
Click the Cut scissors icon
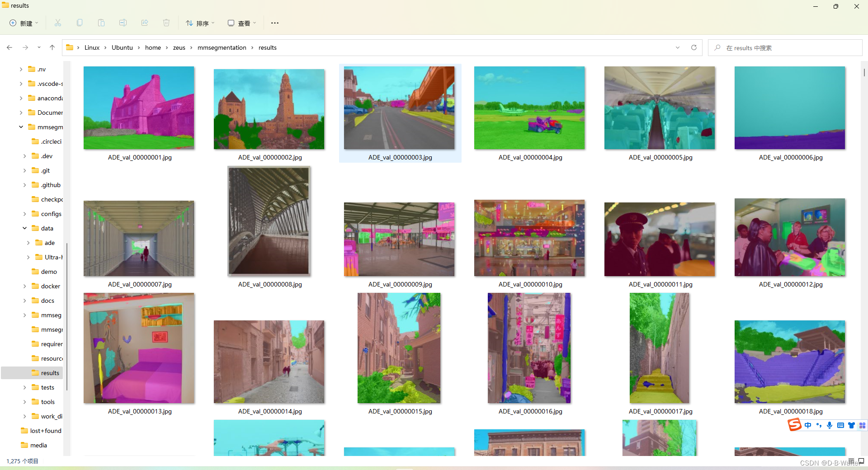58,23
